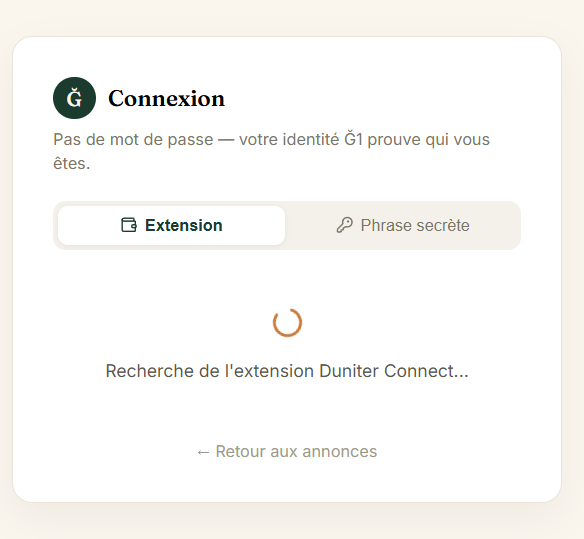Click the left arrow before Retour aux annonces
The width and height of the screenshot is (584, 539).
(x=203, y=452)
